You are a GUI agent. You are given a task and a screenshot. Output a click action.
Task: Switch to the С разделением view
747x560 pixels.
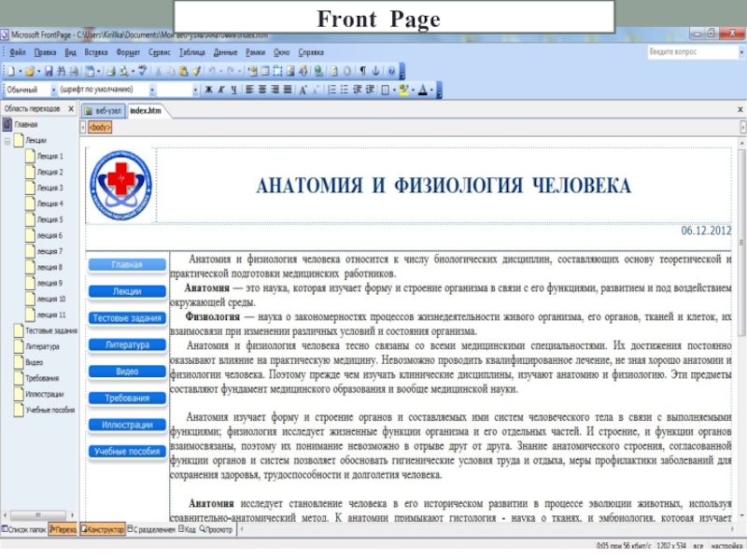click(151, 529)
